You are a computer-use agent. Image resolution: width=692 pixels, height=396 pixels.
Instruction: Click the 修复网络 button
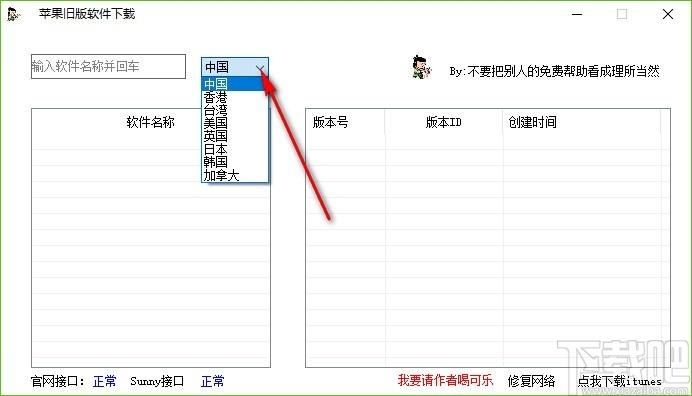(x=531, y=381)
